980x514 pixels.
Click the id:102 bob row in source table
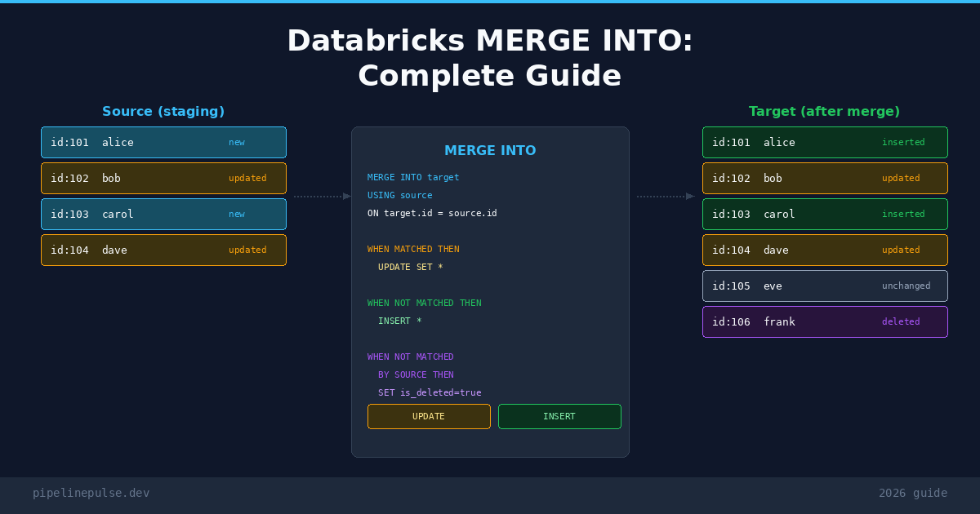click(163, 178)
